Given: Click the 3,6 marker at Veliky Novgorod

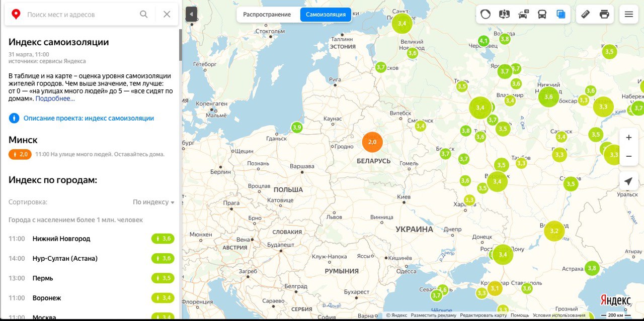Looking at the screenshot, I should pyautogui.click(x=413, y=53).
